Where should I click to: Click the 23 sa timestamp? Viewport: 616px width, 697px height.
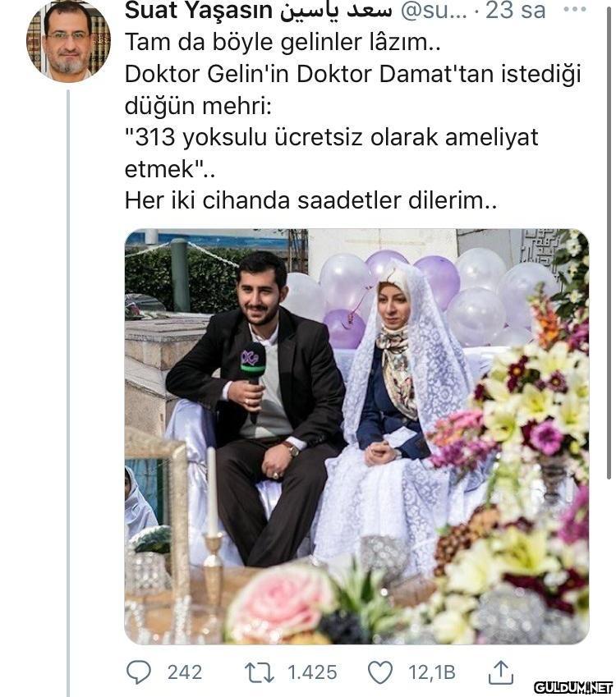515,11
